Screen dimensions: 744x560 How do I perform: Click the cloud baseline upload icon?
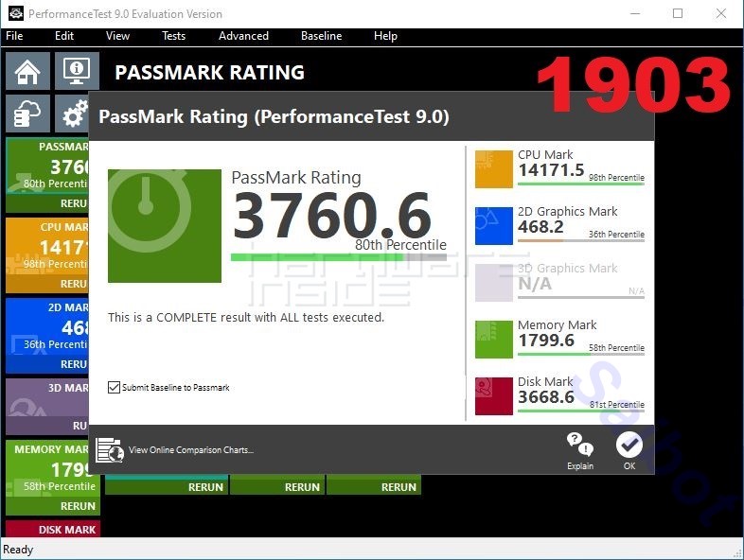click(27, 114)
